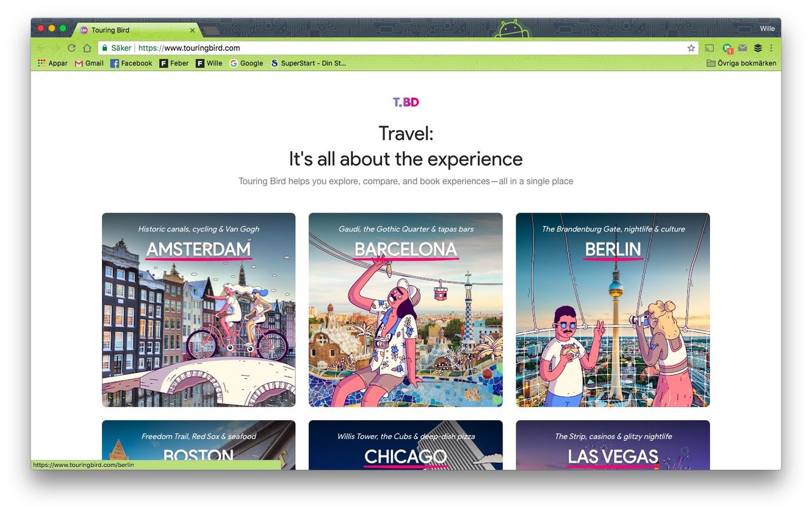The image size is (812, 514).
Task: Open the Cast extension icon
Action: [710, 48]
